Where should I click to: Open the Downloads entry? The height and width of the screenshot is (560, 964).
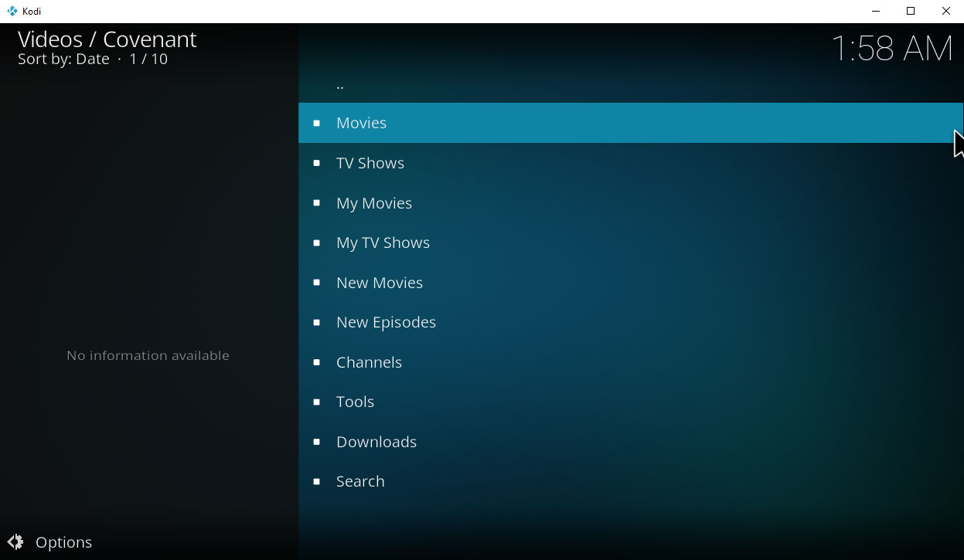click(631, 442)
